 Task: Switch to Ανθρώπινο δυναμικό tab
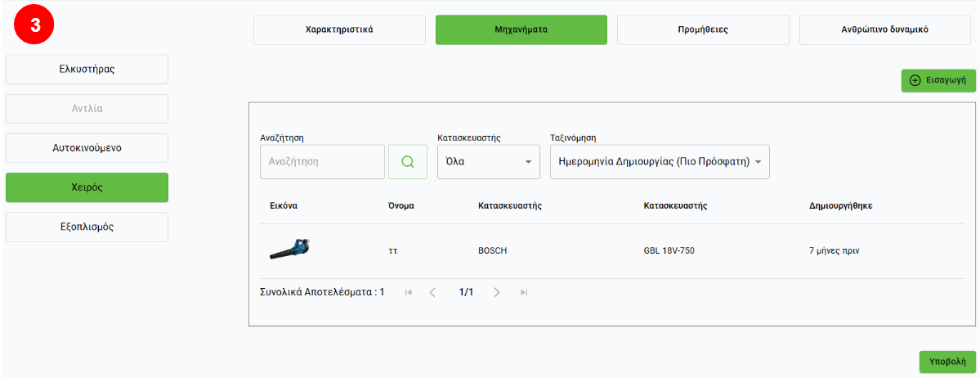click(x=884, y=29)
